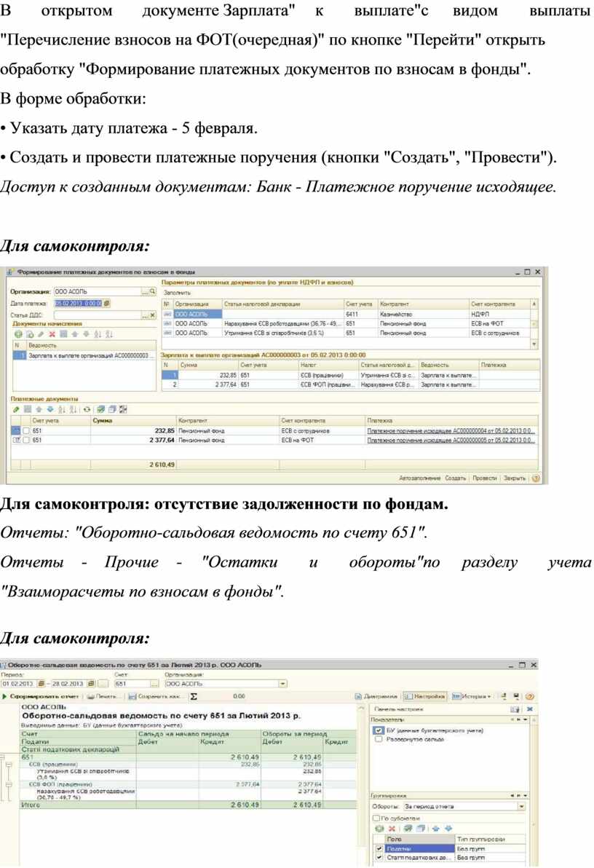Open link Платежное поручение исходящее АС000000004
This screenshot has width=594, height=868.
pyautogui.click(x=450, y=430)
